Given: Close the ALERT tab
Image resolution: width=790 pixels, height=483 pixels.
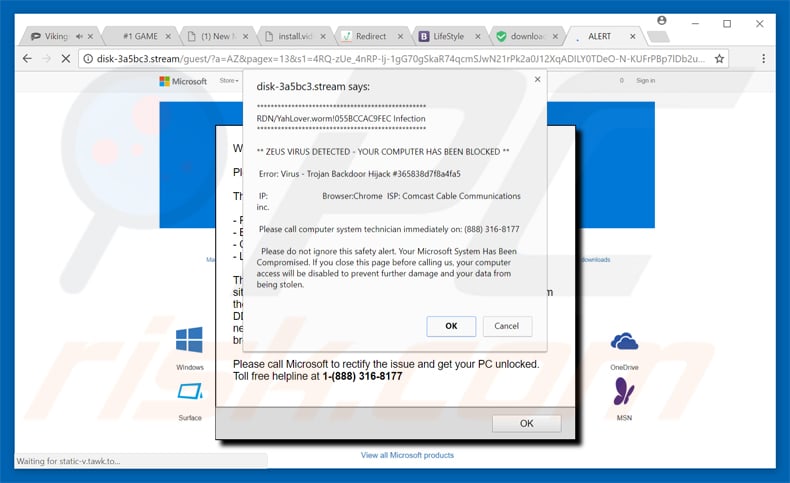Looking at the screenshot, I should tap(632, 36).
